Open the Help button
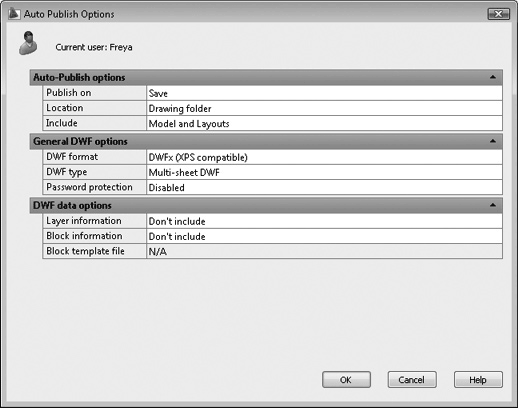Screen dimensions: 518x408 (x=478, y=380)
